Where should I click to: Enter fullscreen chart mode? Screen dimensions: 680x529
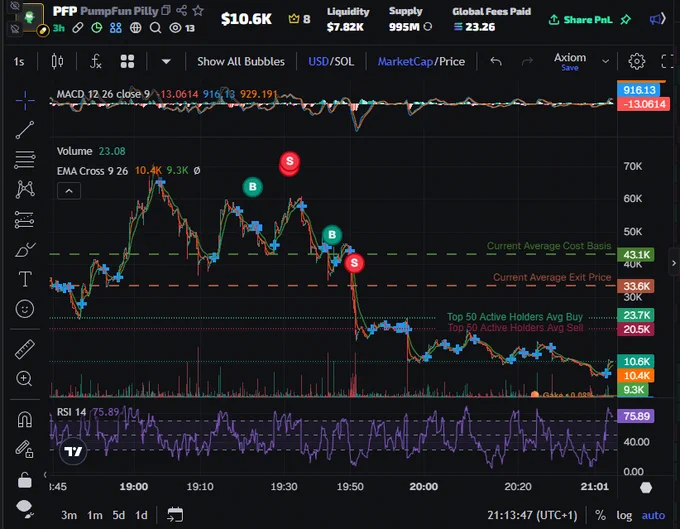[667, 62]
